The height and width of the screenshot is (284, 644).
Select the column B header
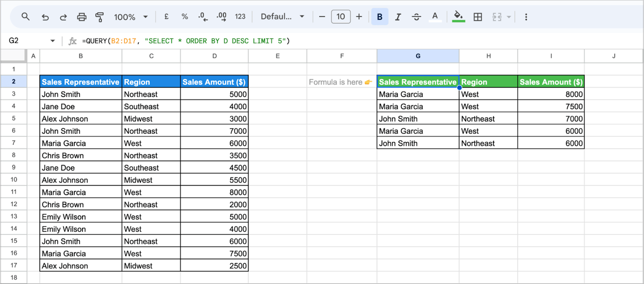[x=81, y=56]
